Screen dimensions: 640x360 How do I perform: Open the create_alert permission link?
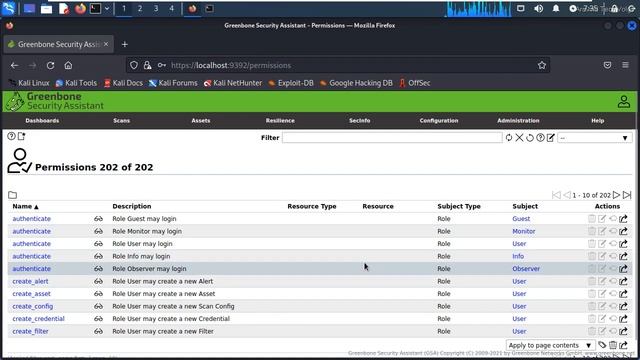(x=30, y=281)
